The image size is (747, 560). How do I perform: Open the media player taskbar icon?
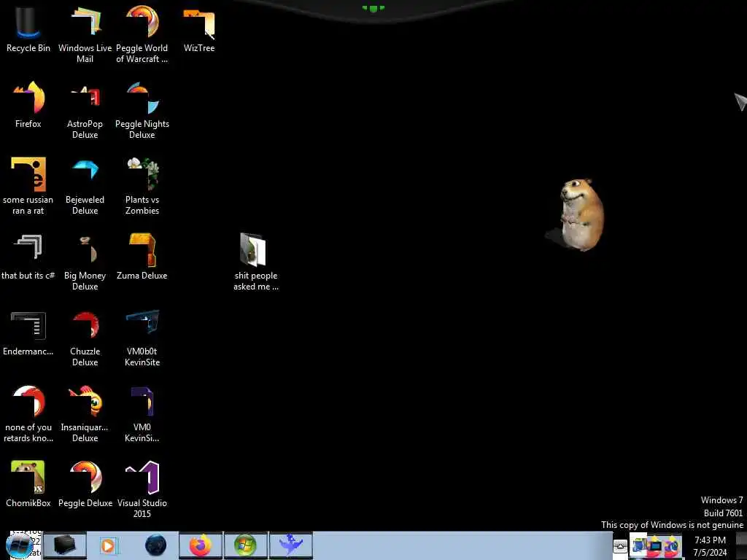click(x=108, y=545)
